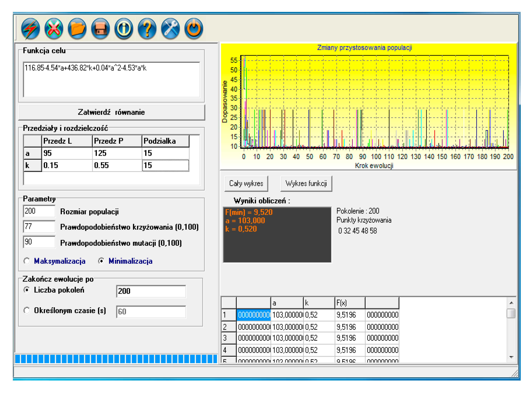Screen dimensions: 532x393
Task: Click the info circle icon
Action: point(124,29)
